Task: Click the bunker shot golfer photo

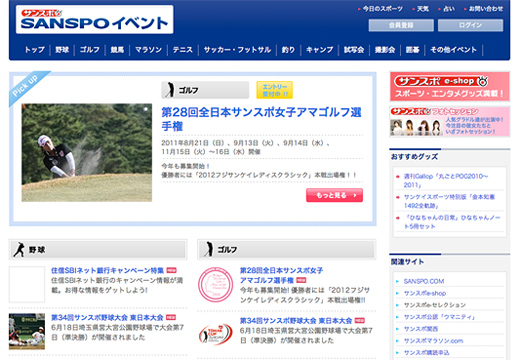Action: point(87,153)
